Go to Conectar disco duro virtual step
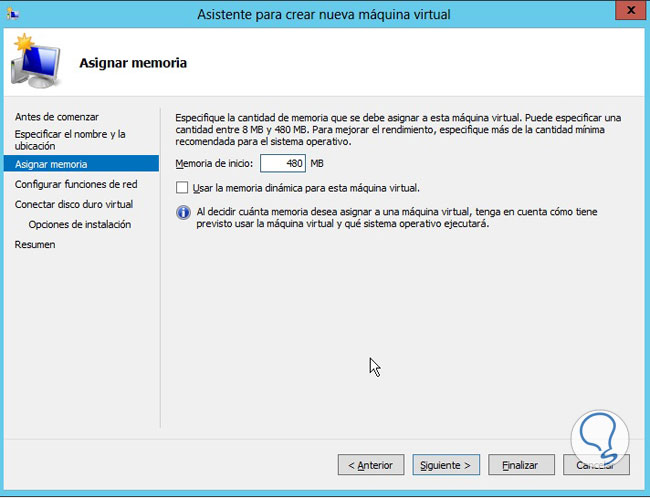650x498 pixels. click(74, 204)
